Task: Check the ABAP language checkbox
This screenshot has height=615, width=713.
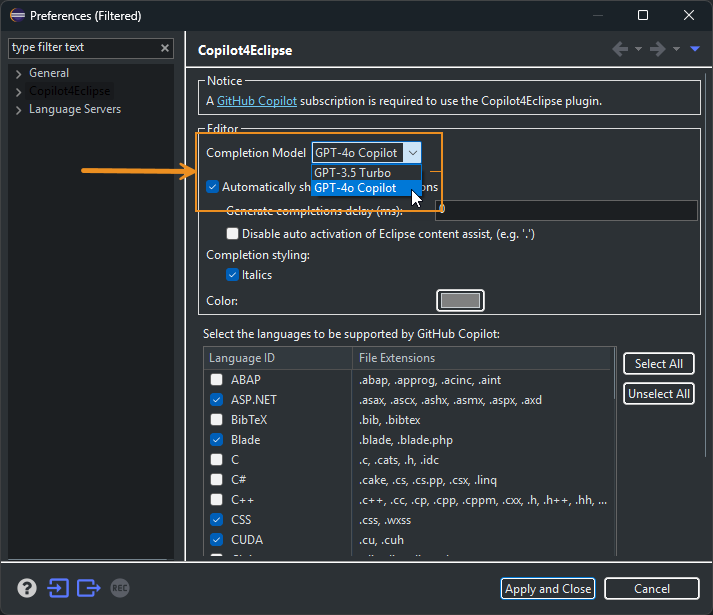Action: click(216, 379)
